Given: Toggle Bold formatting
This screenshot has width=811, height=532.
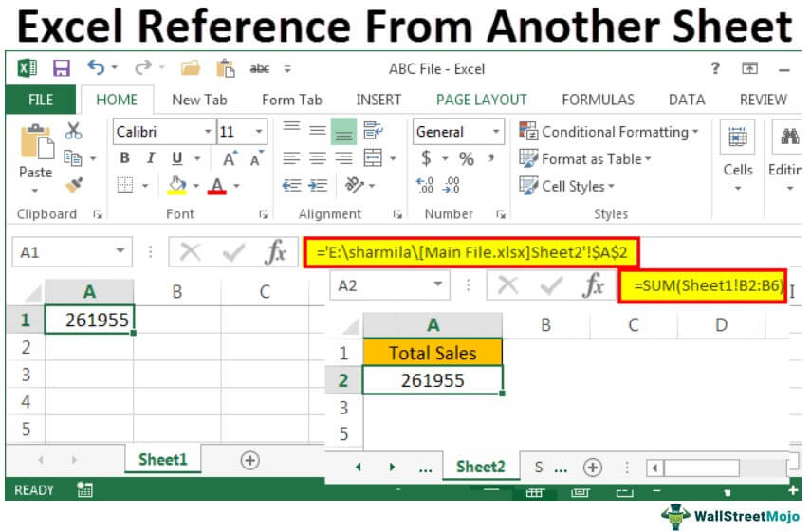Looking at the screenshot, I should click(124, 158).
